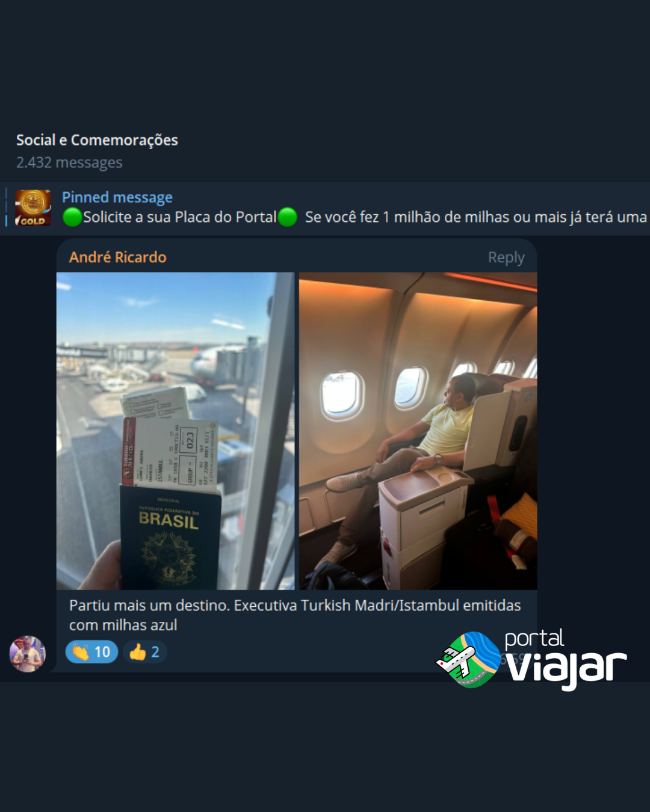Image resolution: width=650 pixels, height=812 pixels.
Task: Open the André Ricardo sender name
Action: point(118,257)
